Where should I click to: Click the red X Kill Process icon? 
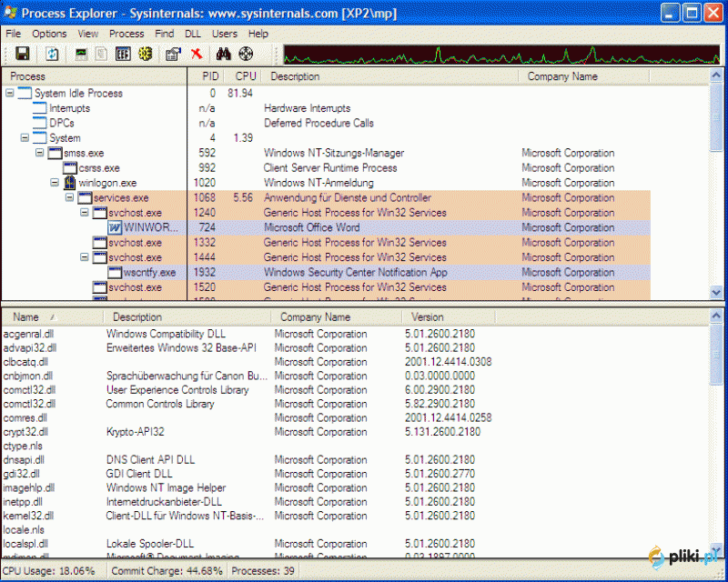coord(197,54)
